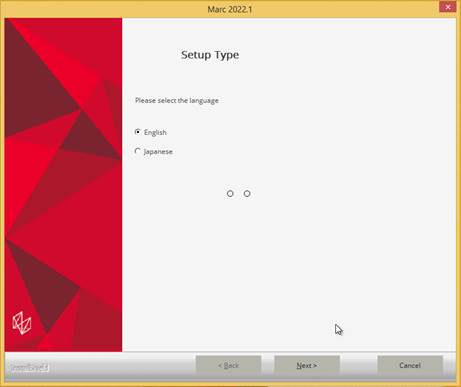The width and height of the screenshot is (461, 387).
Task: Choose Japanese by clicking its text label
Action: pyautogui.click(x=158, y=152)
